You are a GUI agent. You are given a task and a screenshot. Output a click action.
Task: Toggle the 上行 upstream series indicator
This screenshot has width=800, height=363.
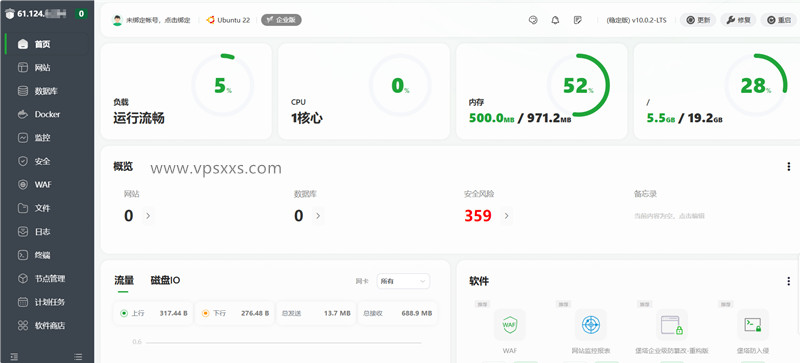(123, 313)
